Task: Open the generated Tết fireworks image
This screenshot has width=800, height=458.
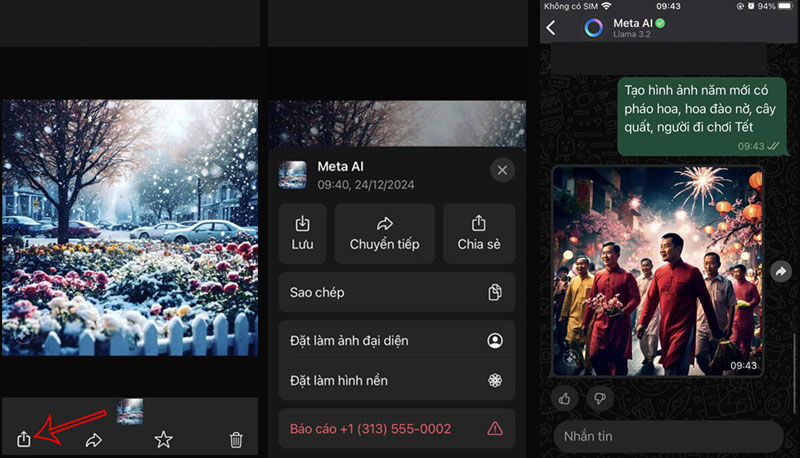Action: [x=657, y=271]
